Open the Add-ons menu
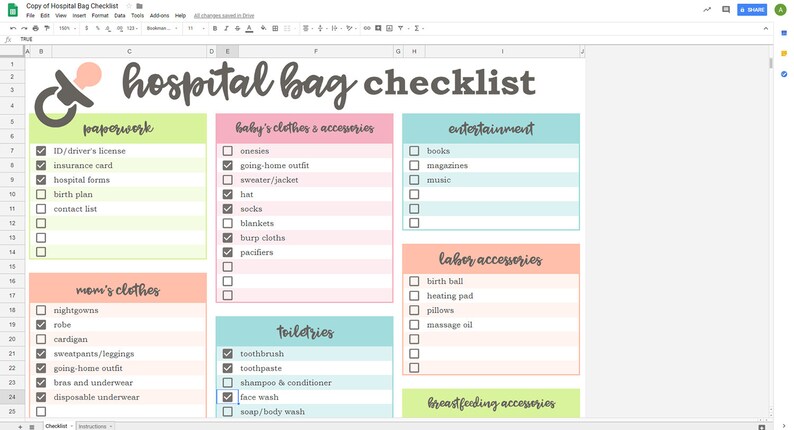 160,16
